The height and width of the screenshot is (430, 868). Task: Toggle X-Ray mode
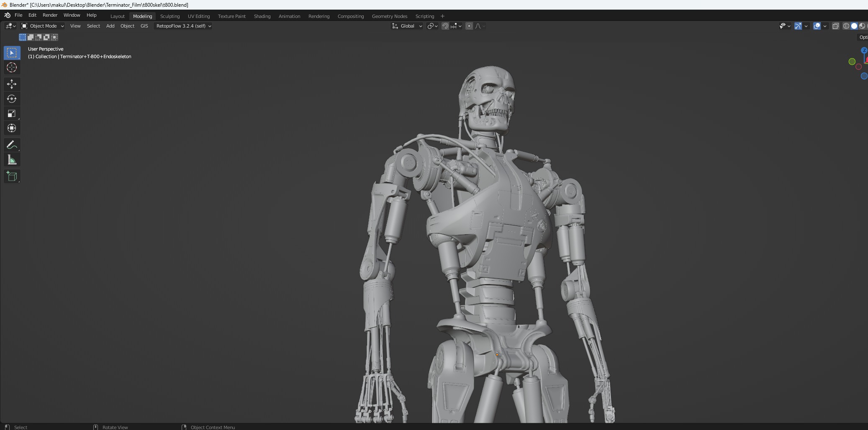836,26
